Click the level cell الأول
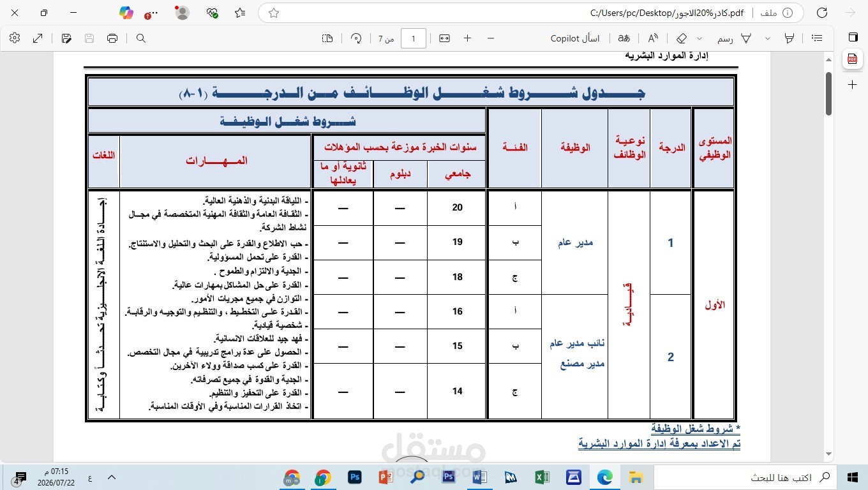Screen dimensions: 868x490 (714, 305)
